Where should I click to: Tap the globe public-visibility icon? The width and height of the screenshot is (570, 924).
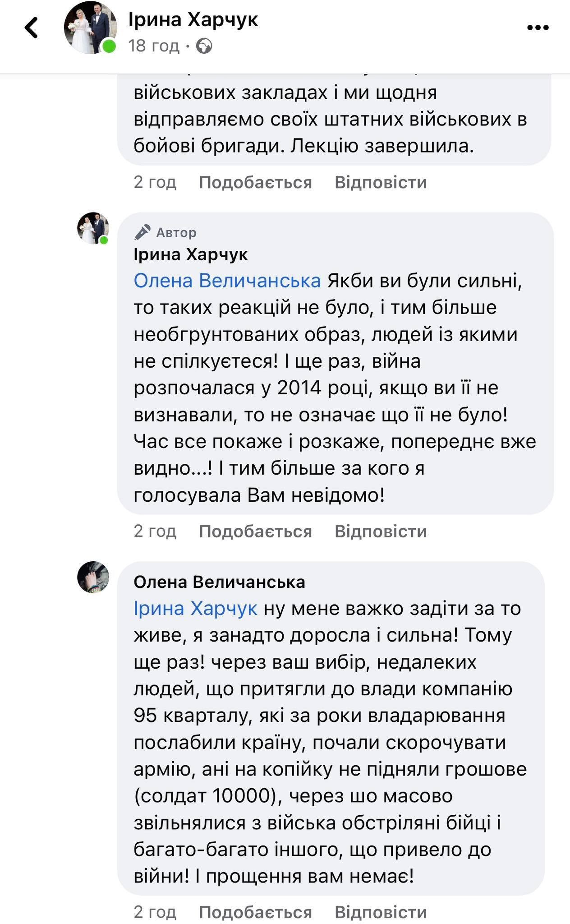coord(204,46)
